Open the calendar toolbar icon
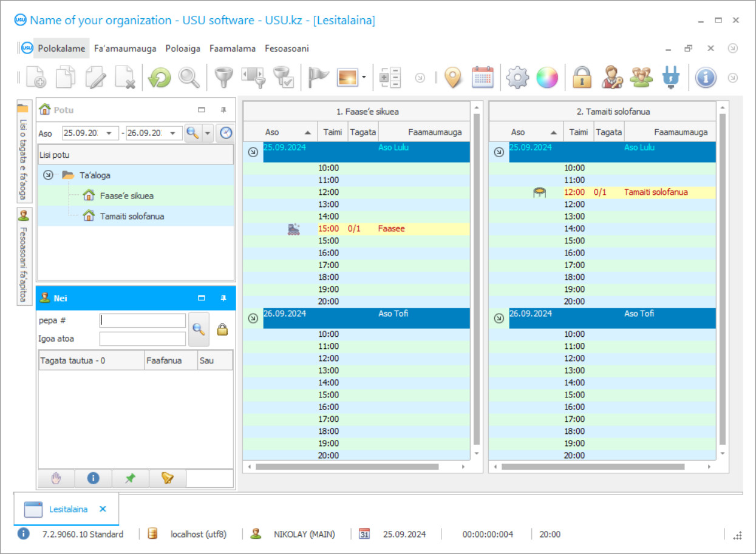756x554 pixels. tap(483, 78)
